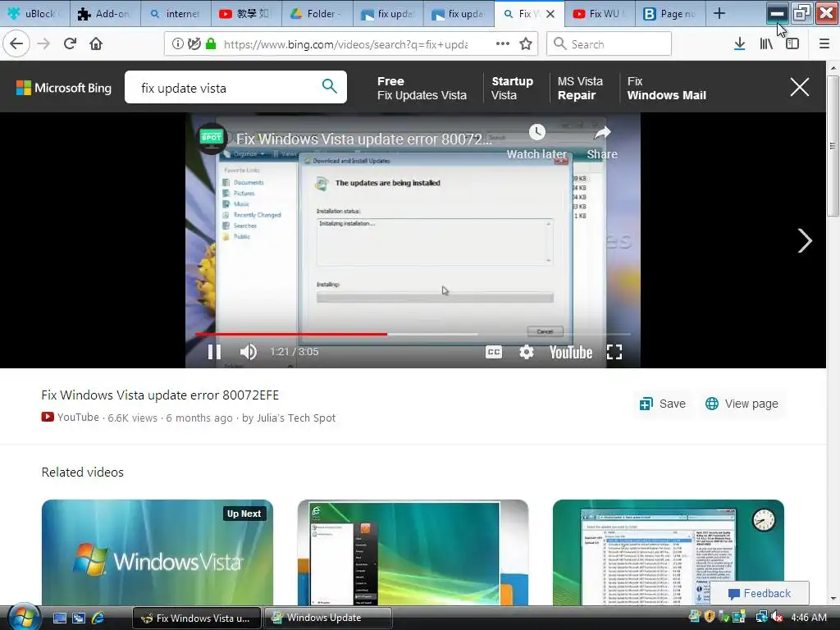Open video settings gear
This screenshot has width=840, height=630.
tap(527, 352)
